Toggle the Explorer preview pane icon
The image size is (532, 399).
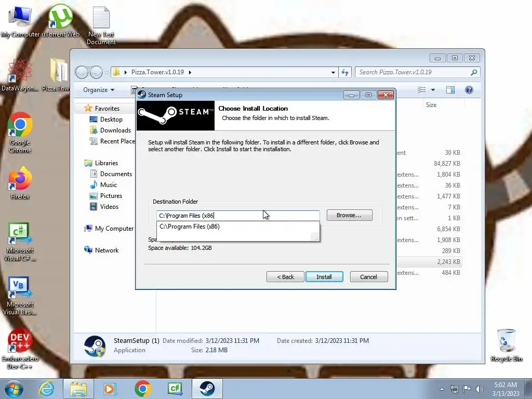[450, 90]
